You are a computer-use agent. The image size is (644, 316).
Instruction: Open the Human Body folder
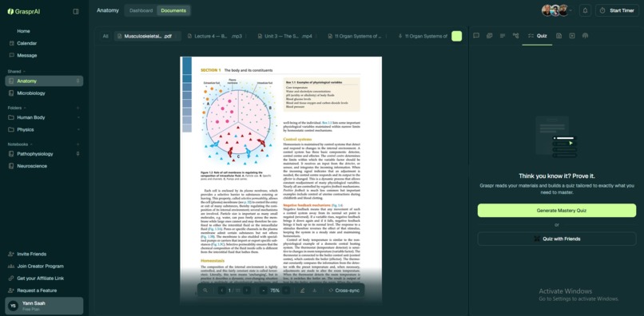pyautogui.click(x=44, y=117)
